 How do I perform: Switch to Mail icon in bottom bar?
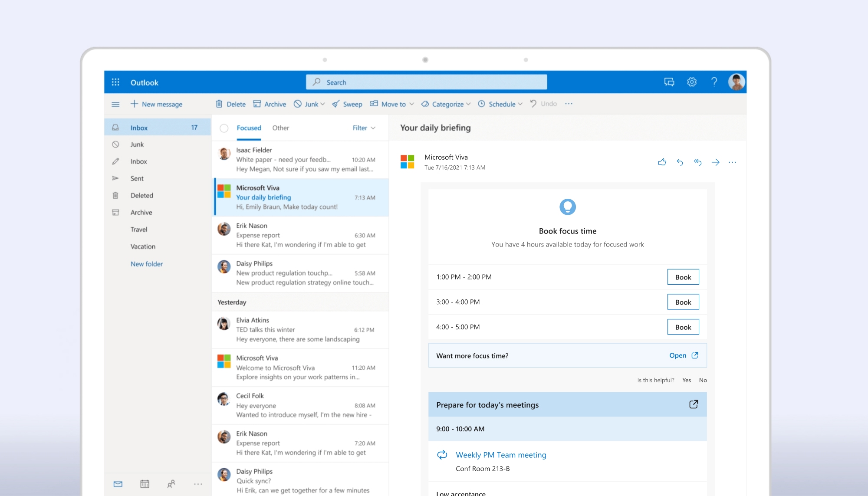tap(118, 484)
